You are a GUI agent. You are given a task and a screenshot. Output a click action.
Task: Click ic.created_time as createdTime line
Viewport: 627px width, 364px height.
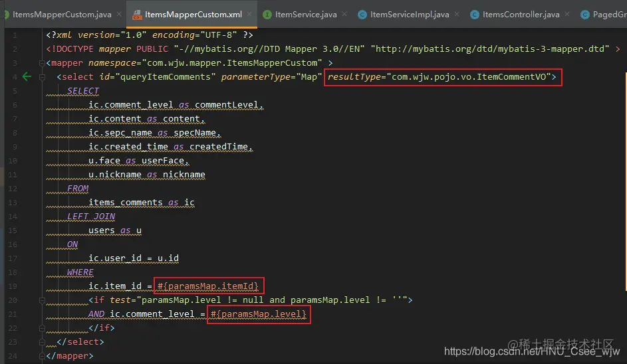click(x=170, y=147)
